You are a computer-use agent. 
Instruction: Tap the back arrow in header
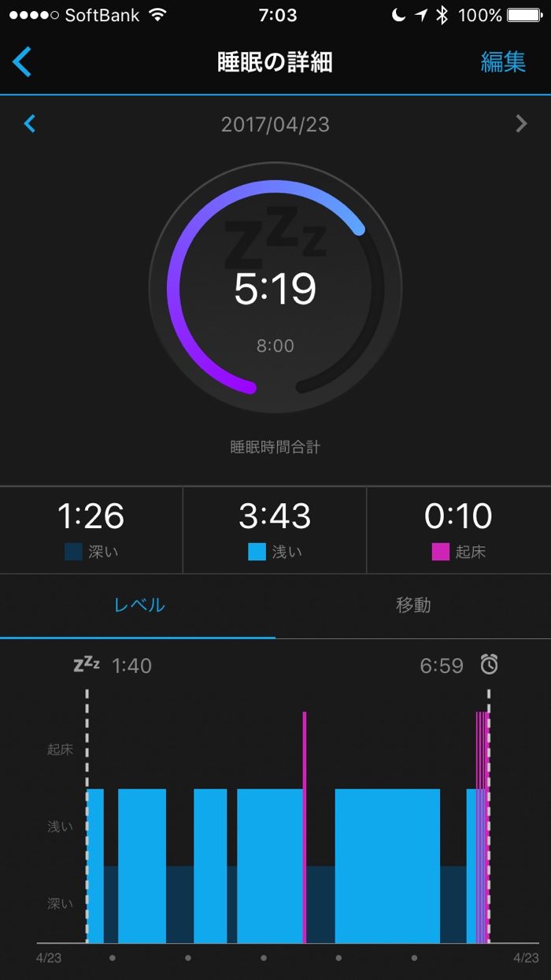(x=22, y=61)
